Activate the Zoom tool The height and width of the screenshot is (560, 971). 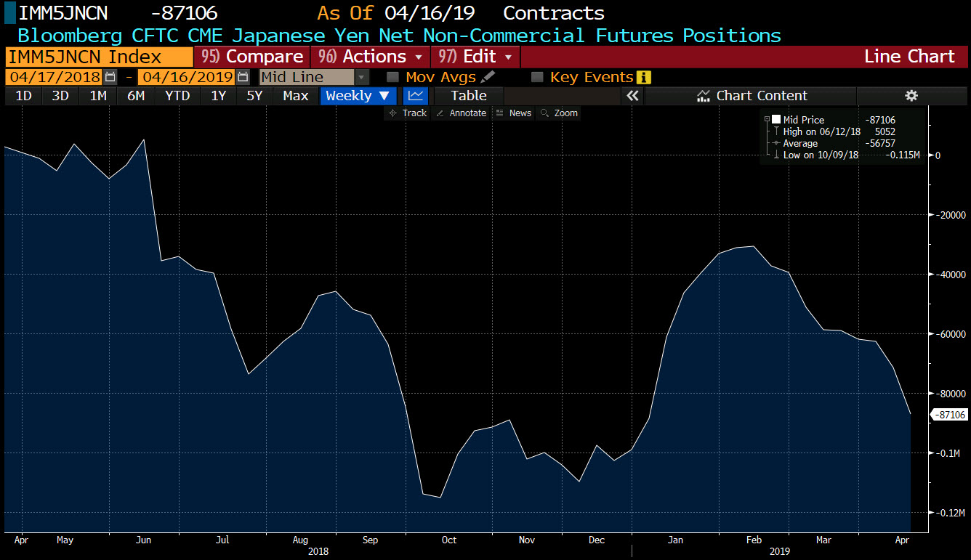pos(559,113)
